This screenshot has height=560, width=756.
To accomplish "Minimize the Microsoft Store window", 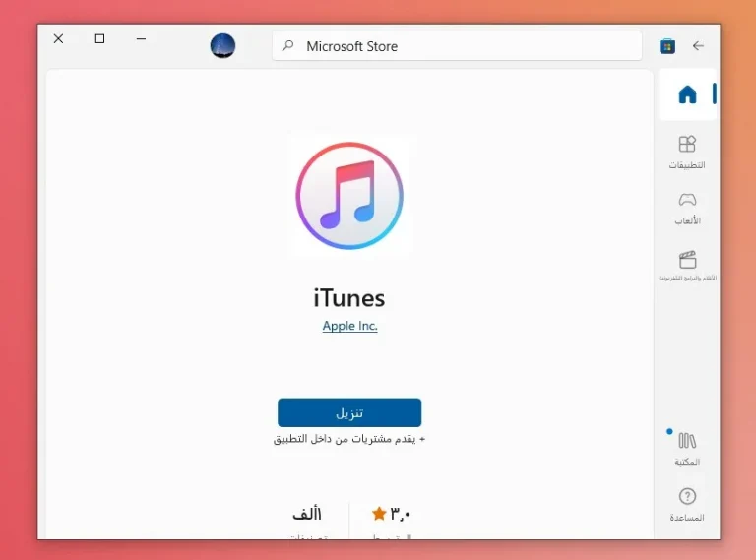I will (x=142, y=38).
